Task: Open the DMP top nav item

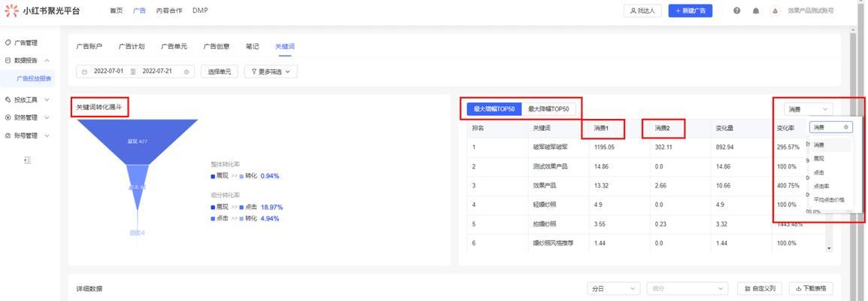Action: (x=200, y=11)
